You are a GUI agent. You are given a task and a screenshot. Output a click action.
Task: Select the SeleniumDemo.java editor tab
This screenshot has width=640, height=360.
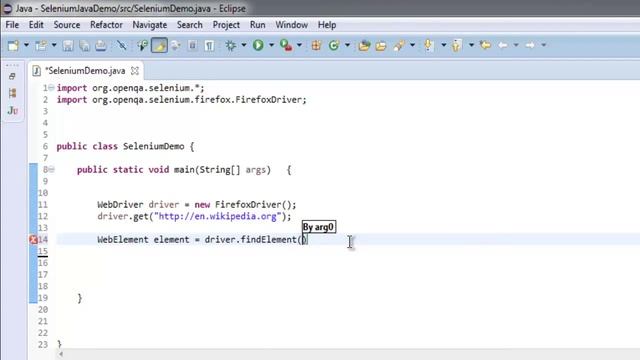coord(85,71)
